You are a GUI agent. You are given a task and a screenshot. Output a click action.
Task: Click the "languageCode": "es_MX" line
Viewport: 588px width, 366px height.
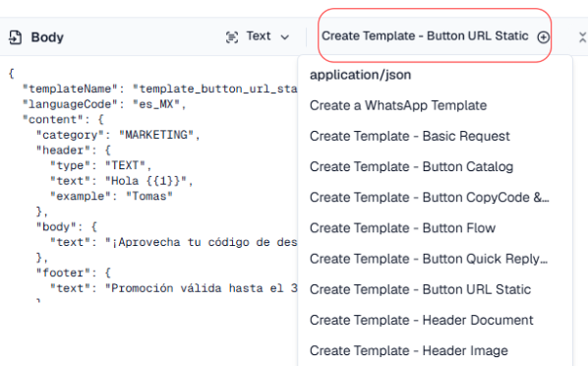click(104, 104)
